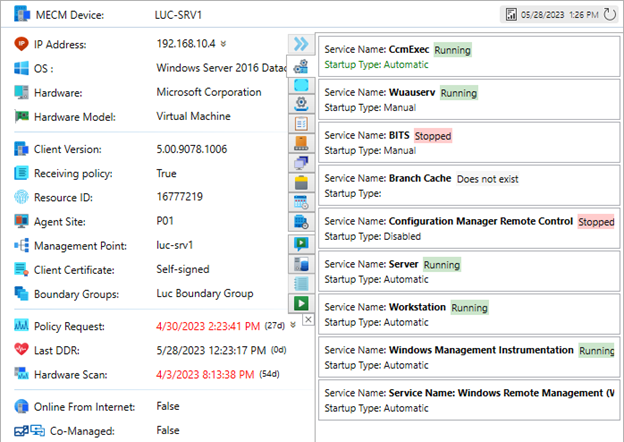Select the Branch Cache service name
The width and height of the screenshot is (624, 442).
420,178
